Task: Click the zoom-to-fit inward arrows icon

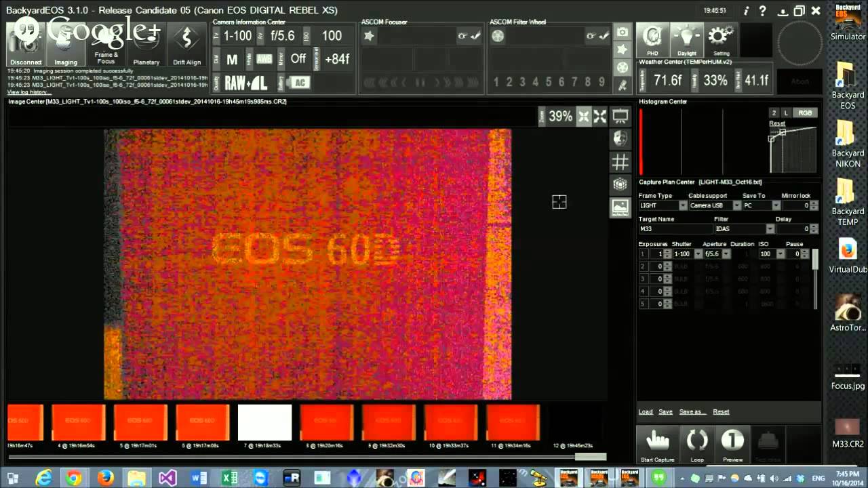Action: pos(584,117)
